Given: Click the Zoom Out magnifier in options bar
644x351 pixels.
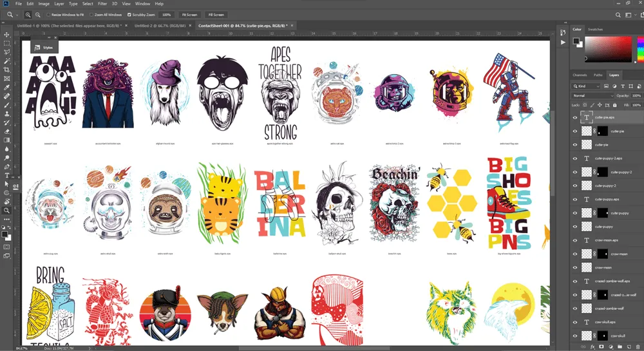Looking at the screenshot, I should pyautogui.click(x=37, y=15).
